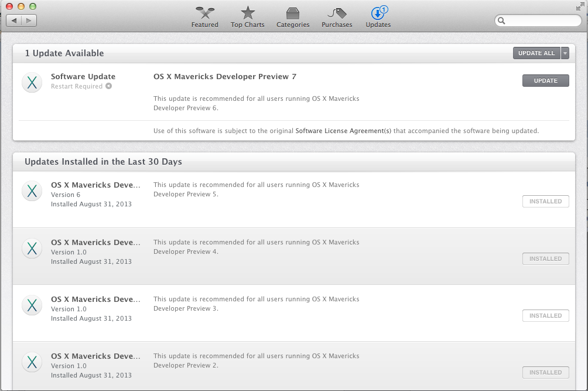
Task: Select the 'Software Update' title text
Action: (83, 76)
